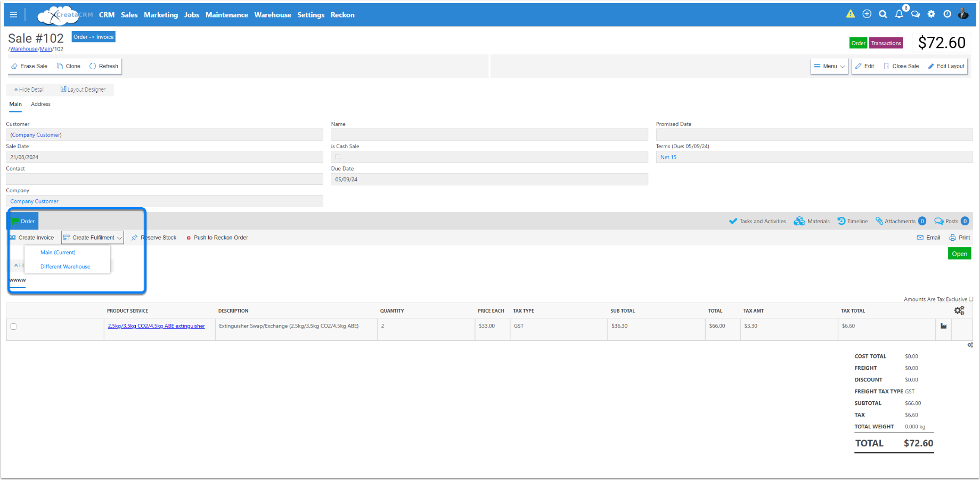Image resolution: width=980 pixels, height=480 pixels.
Task: Open the search magnifier in top bar
Action: 883,14
